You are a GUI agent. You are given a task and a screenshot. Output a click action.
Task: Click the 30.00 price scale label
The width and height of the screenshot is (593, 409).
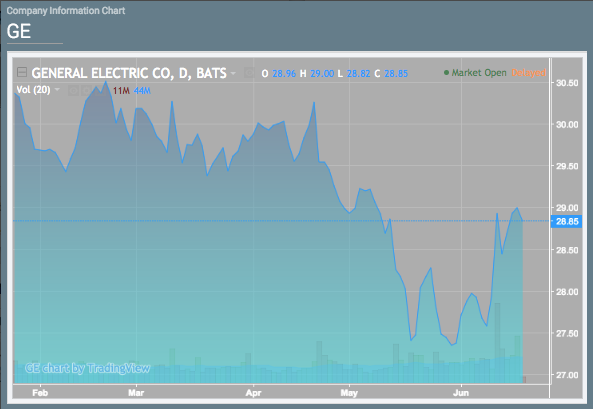(x=567, y=124)
